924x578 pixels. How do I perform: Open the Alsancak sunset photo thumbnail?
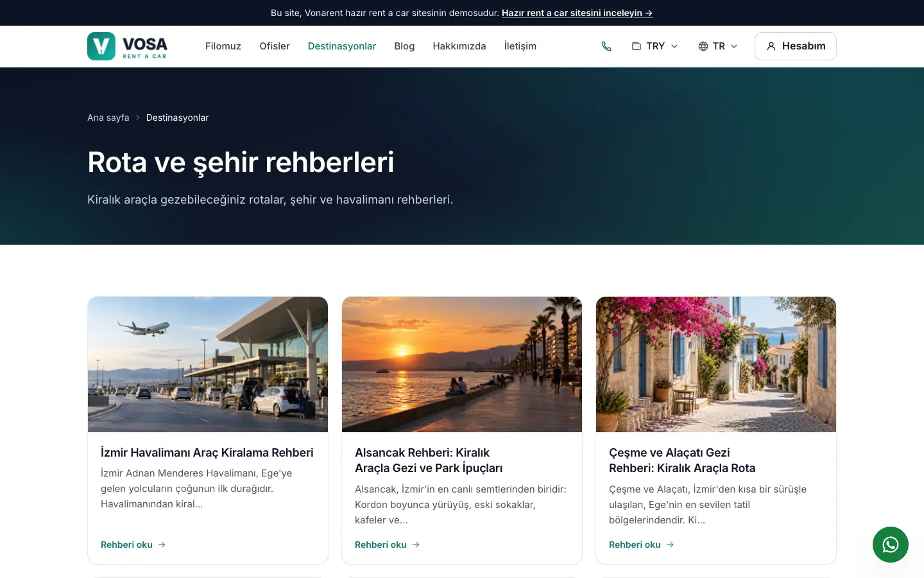(x=462, y=364)
